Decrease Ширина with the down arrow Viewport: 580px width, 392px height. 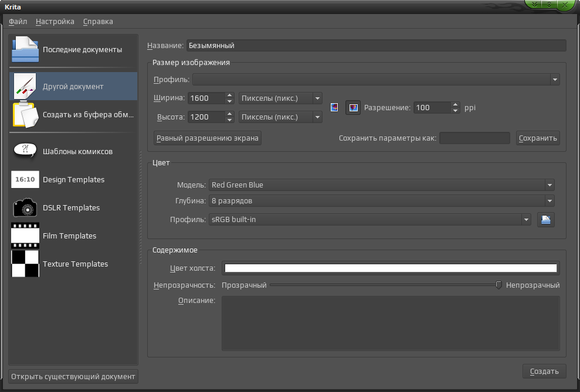[230, 101]
